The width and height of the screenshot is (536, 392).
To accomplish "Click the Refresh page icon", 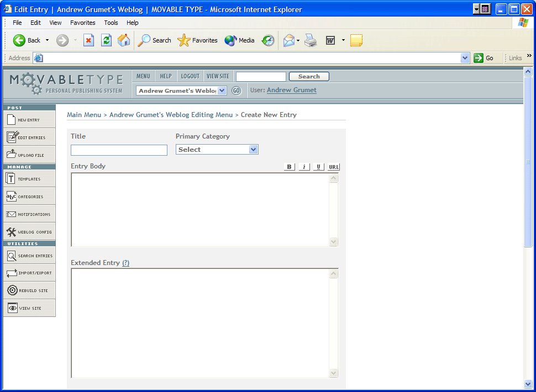I will [x=106, y=40].
